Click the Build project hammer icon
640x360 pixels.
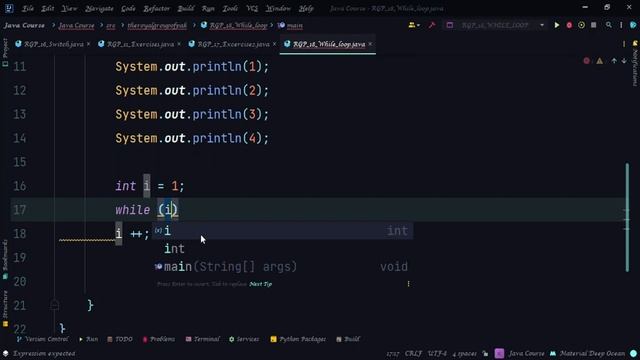pos(432,25)
